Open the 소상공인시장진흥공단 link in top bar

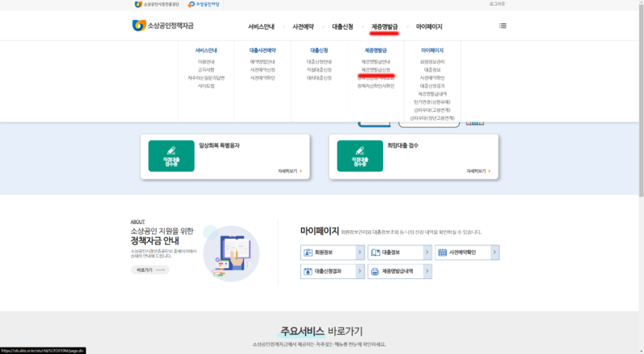[x=157, y=4]
